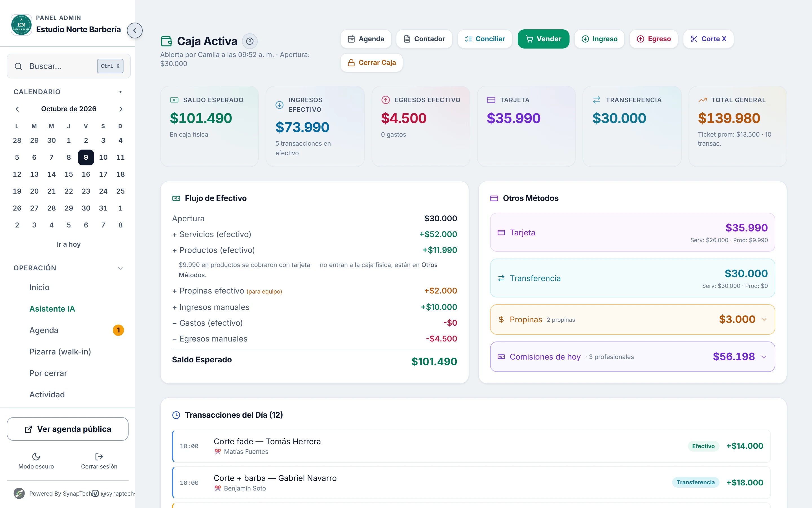Register an Egreso
Image resolution: width=812 pixels, height=508 pixels.
click(654, 39)
